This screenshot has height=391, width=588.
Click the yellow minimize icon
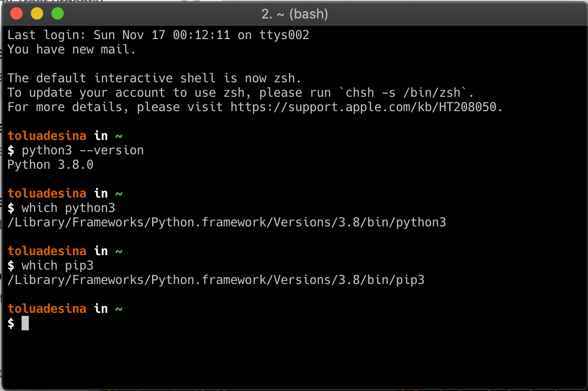click(x=37, y=14)
